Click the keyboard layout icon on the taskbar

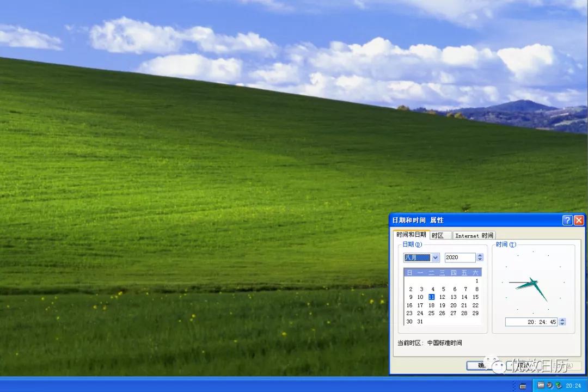pyautogui.click(x=524, y=384)
